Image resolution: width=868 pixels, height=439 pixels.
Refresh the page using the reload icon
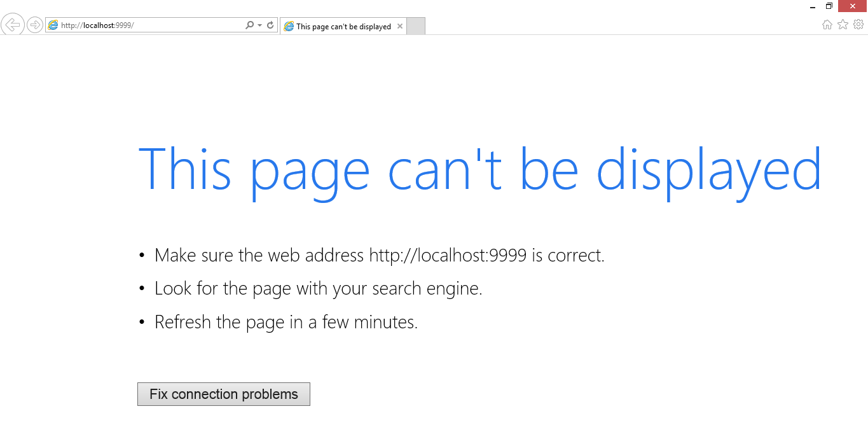270,25
